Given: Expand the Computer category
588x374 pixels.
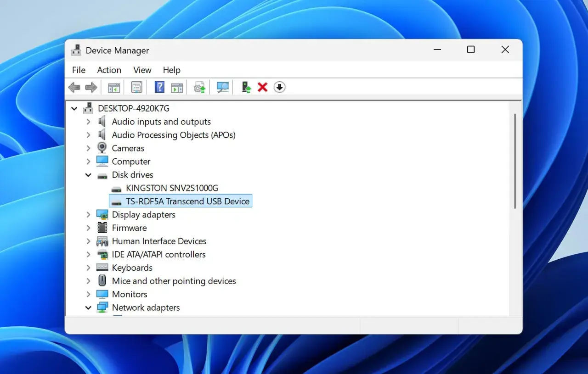Looking at the screenshot, I should (x=88, y=162).
